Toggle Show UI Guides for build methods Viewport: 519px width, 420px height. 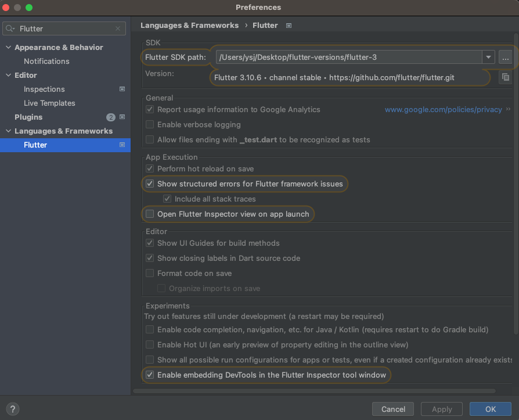(150, 243)
